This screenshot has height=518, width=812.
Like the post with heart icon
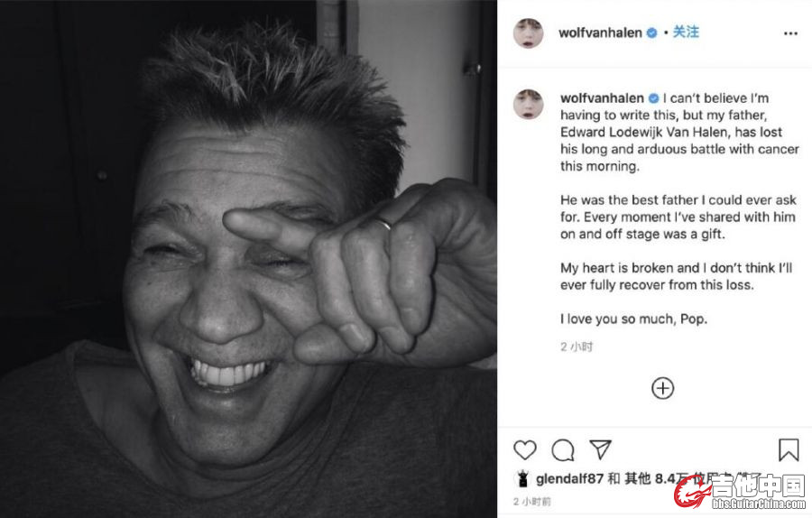tap(524, 449)
